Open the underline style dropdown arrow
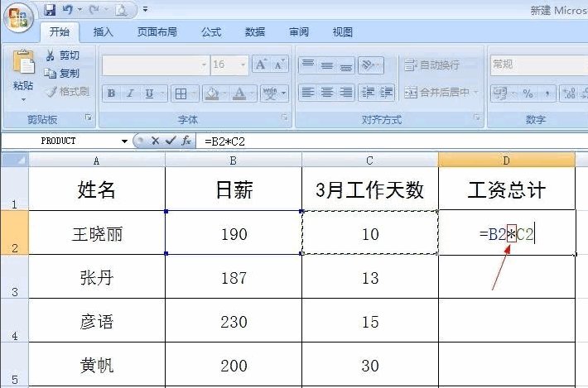Image resolution: width=588 pixels, height=388 pixels. click(163, 93)
